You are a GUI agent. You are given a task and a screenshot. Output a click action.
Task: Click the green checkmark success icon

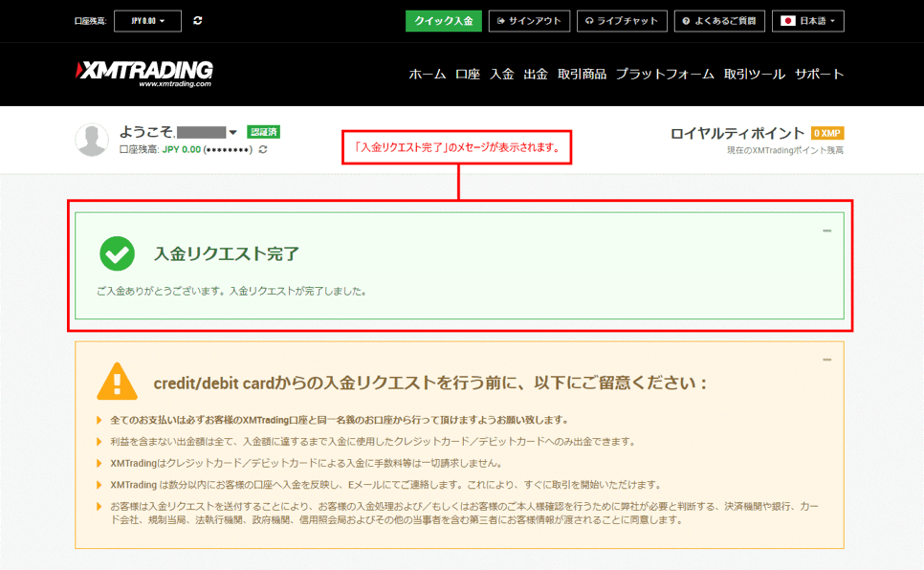(x=117, y=253)
